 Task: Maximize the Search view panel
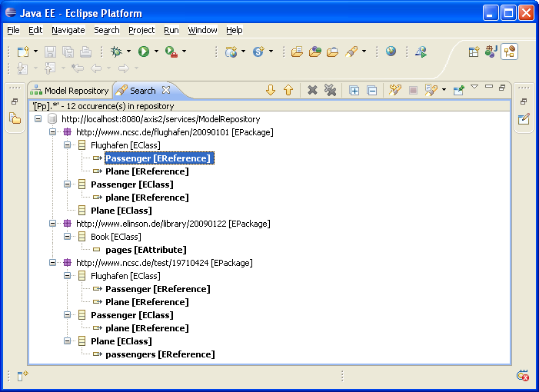point(502,88)
